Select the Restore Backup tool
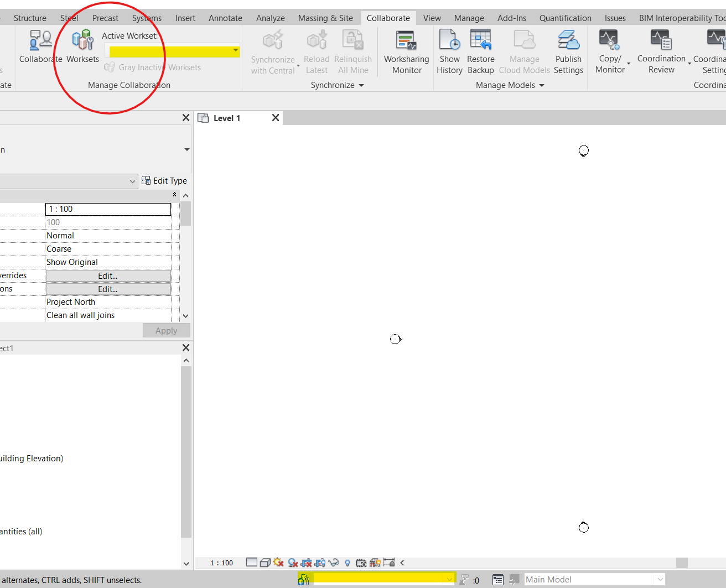This screenshot has width=726, height=588. coord(480,51)
